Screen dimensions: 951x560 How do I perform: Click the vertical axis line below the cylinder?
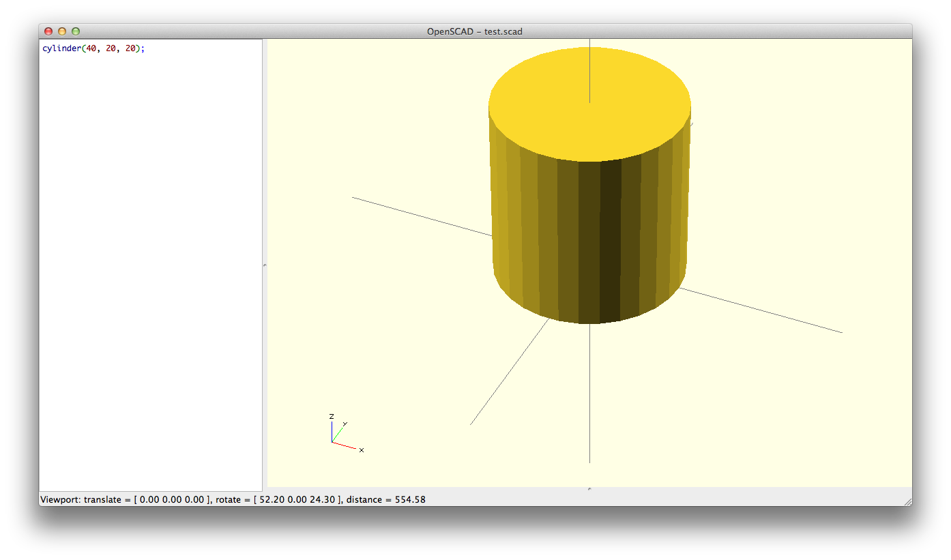point(589,396)
